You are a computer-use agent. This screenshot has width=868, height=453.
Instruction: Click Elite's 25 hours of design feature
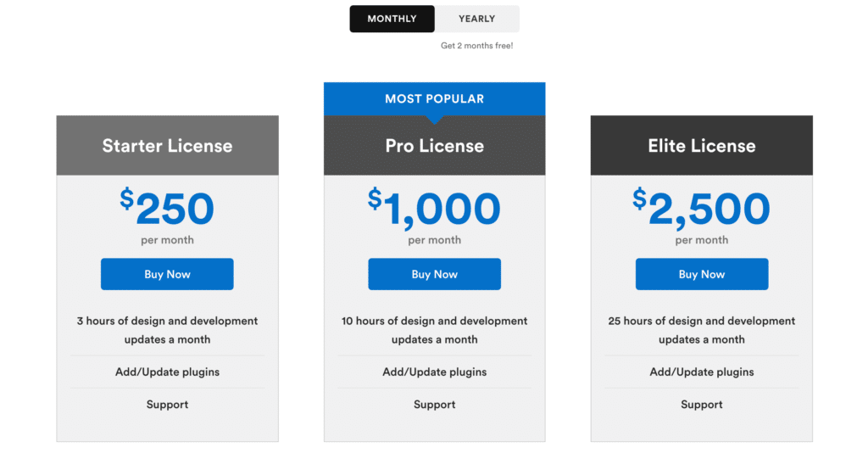[x=701, y=330]
